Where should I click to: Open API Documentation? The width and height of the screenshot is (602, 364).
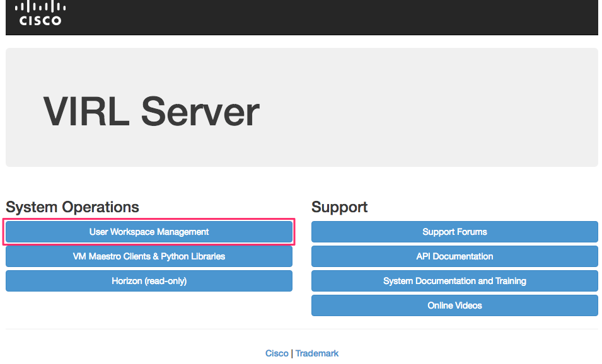coord(454,256)
